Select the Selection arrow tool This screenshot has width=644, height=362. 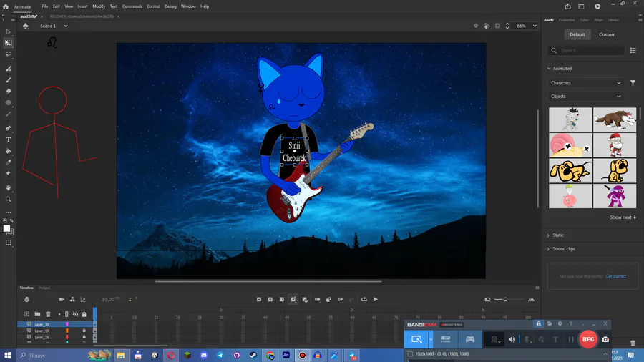point(8,31)
